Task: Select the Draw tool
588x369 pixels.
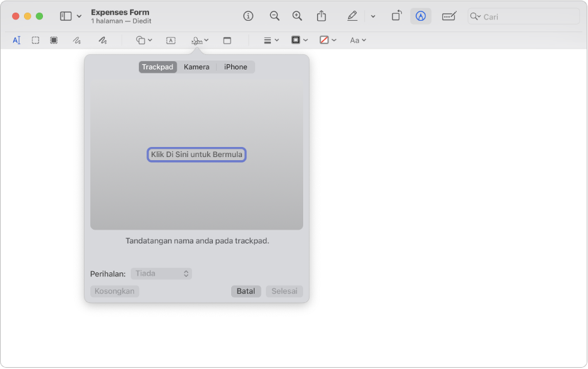Action: point(103,40)
